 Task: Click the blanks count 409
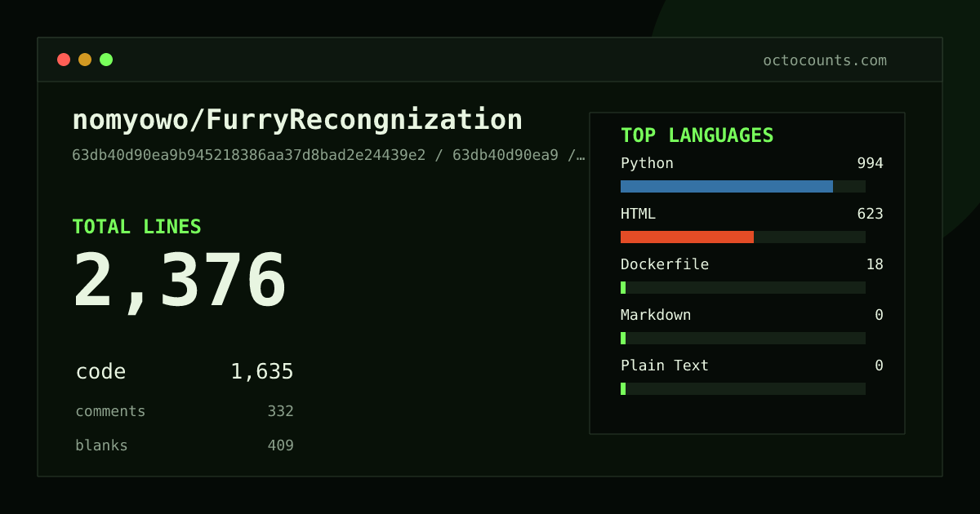(x=280, y=445)
